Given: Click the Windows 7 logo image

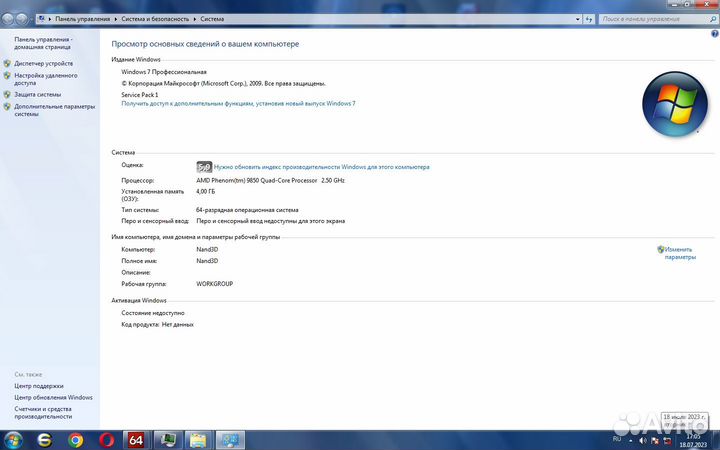Looking at the screenshot, I should click(675, 104).
